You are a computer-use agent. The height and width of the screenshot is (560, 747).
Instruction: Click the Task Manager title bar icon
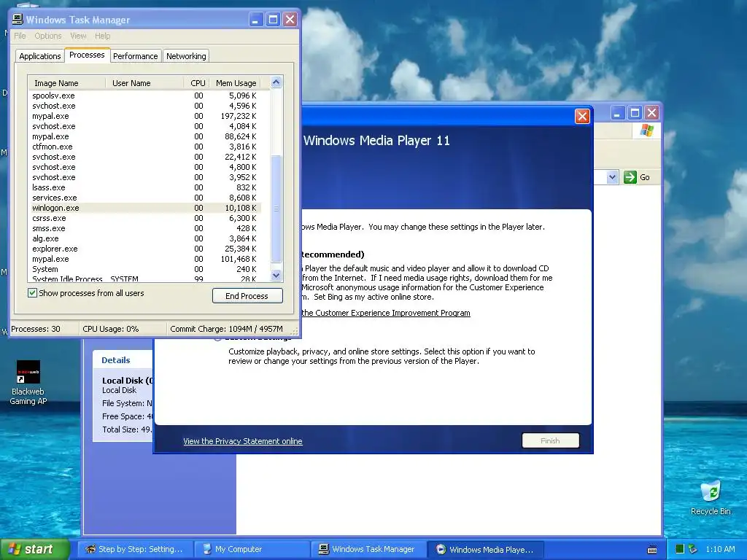18,19
